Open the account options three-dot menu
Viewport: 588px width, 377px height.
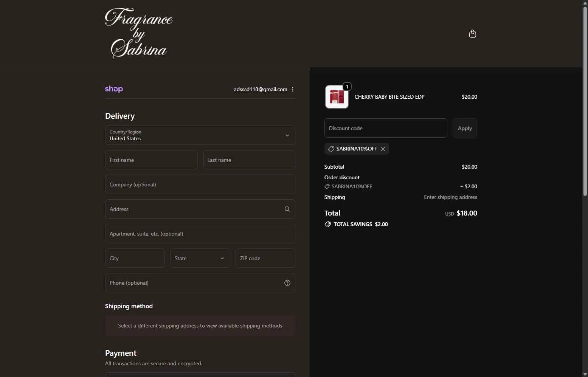[x=293, y=89]
